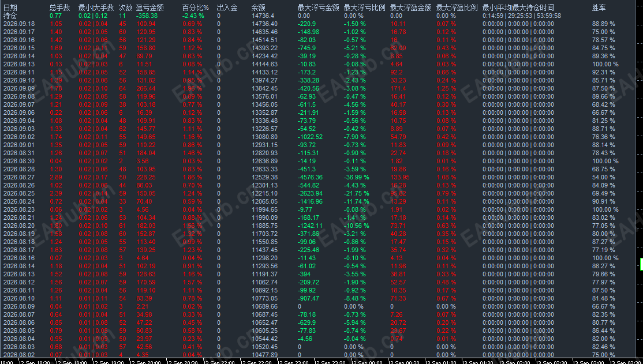Click the 出入金 column header
Viewport: 643px width, 364px height.
click(x=227, y=8)
